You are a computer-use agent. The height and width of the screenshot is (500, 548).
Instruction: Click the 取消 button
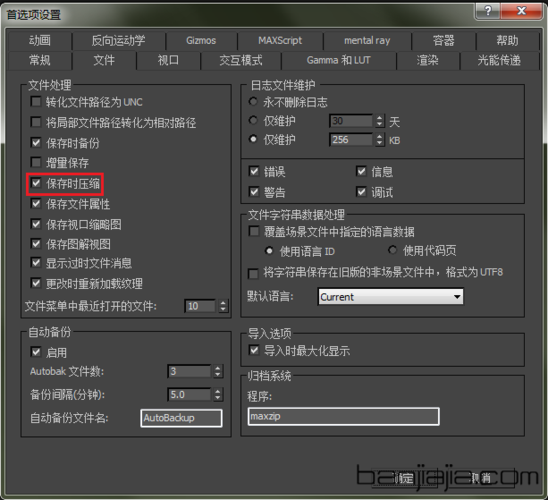point(481,478)
